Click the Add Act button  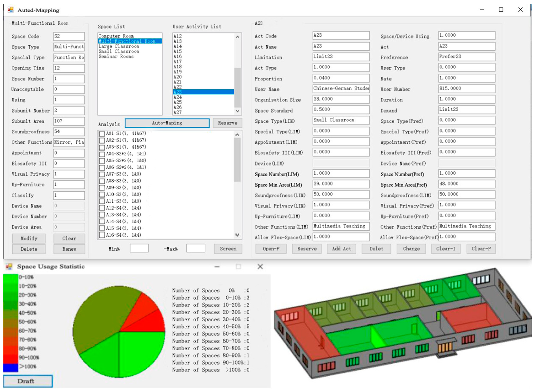341,249
